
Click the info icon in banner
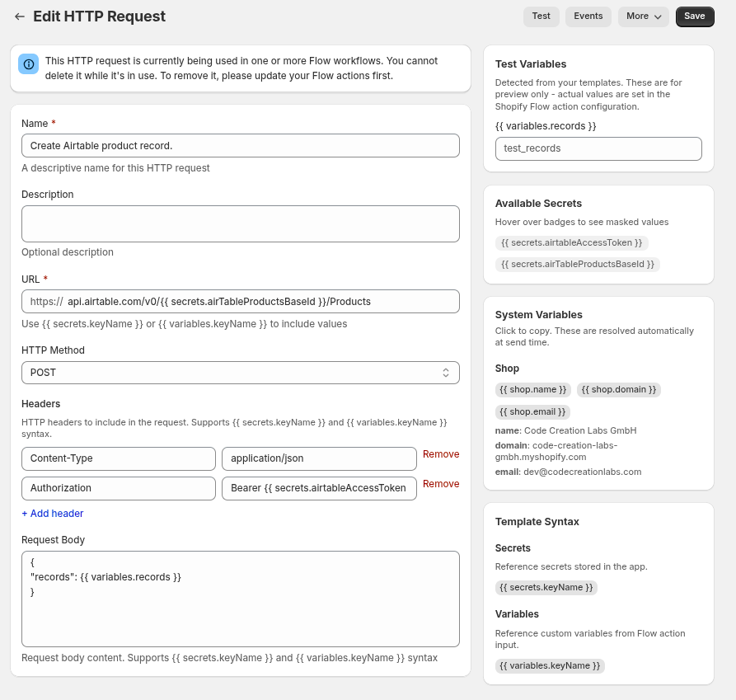click(29, 64)
